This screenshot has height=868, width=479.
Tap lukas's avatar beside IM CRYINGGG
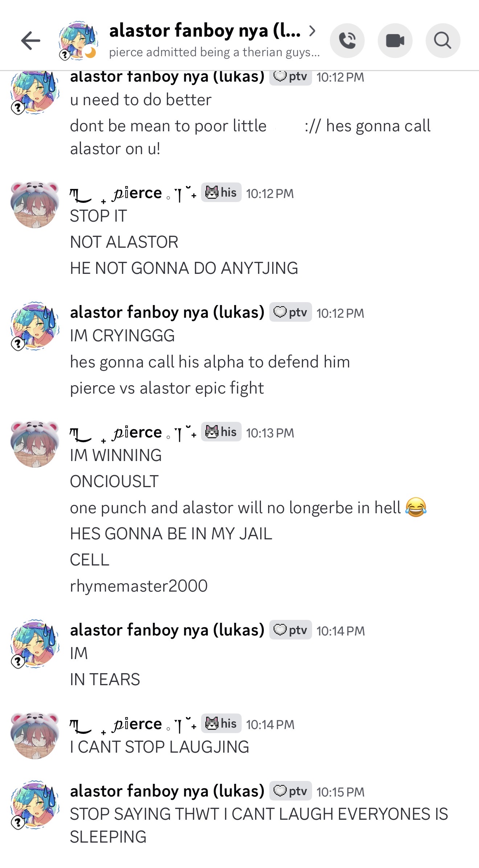tap(35, 326)
